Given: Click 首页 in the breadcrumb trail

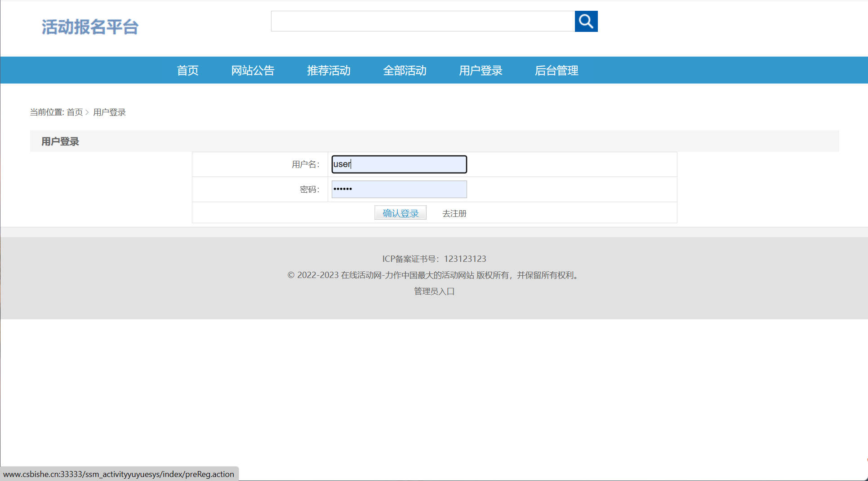Looking at the screenshot, I should tap(75, 112).
